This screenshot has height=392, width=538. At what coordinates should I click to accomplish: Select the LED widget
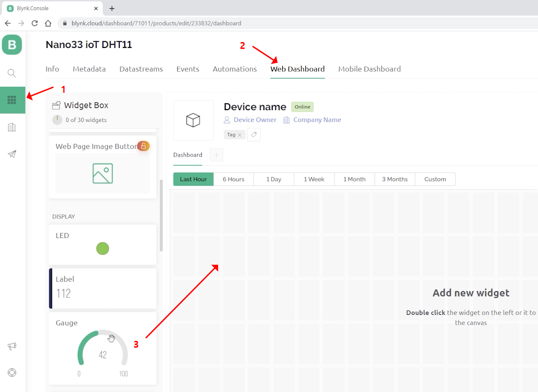coord(103,245)
